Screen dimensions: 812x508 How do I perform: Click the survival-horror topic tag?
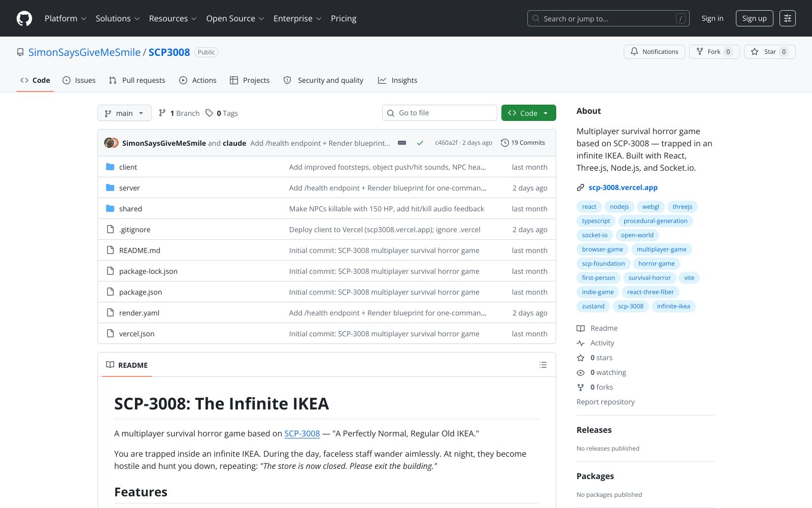tap(650, 278)
